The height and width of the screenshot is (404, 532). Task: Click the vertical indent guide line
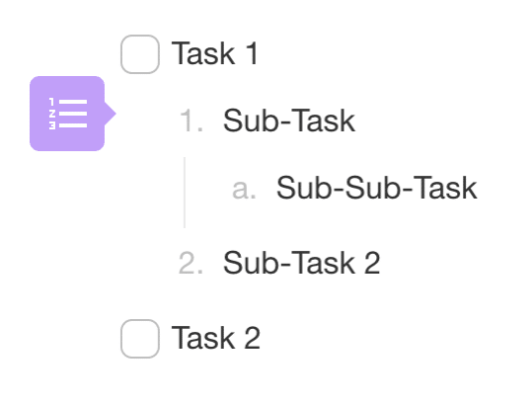tap(185, 193)
